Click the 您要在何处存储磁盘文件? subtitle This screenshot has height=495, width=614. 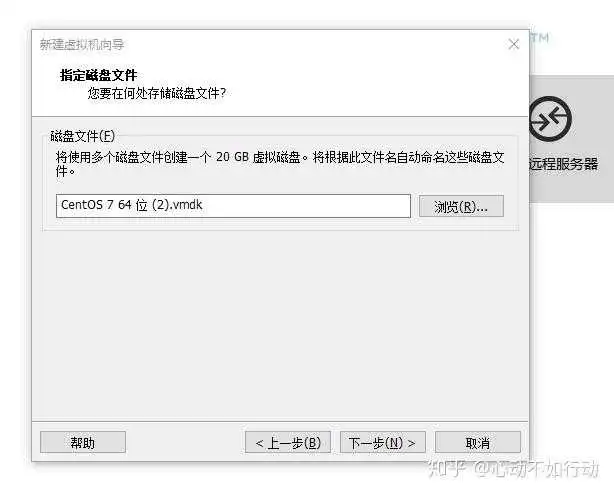[157, 93]
